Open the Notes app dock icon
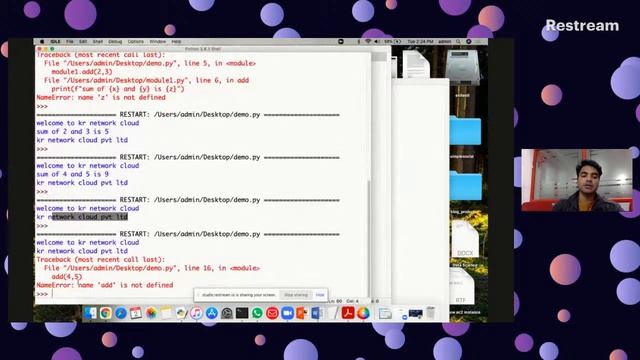This screenshot has width=640, height=360. pos(166,313)
